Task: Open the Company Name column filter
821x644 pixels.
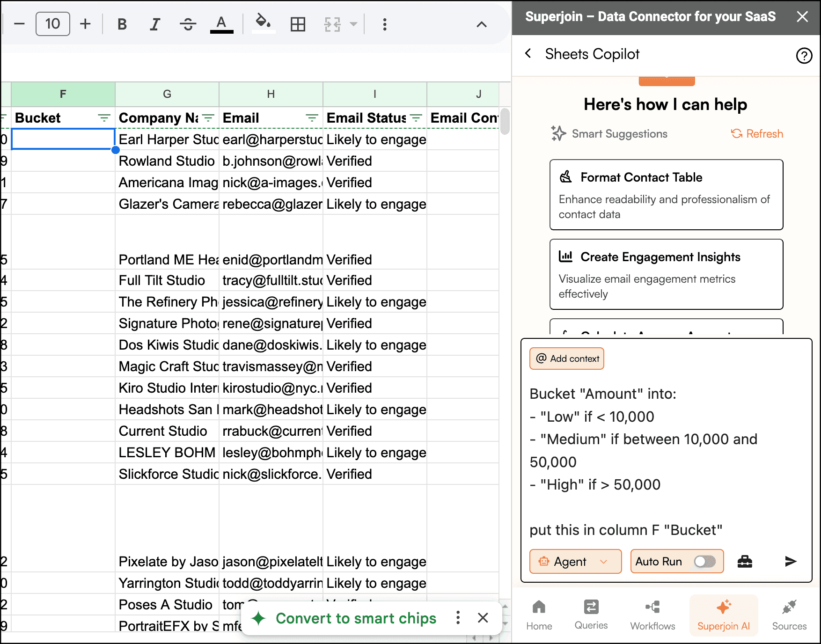Action: click(208, 118)
